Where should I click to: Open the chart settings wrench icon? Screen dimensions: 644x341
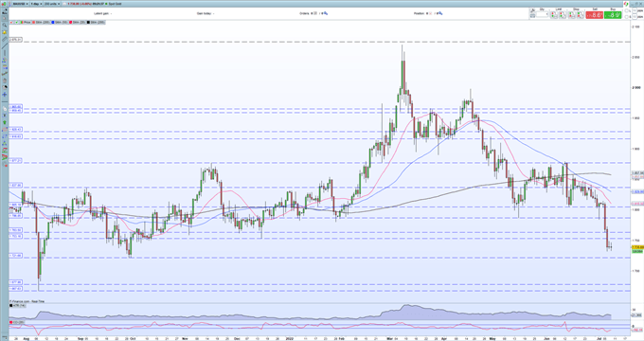coord(532,10)
